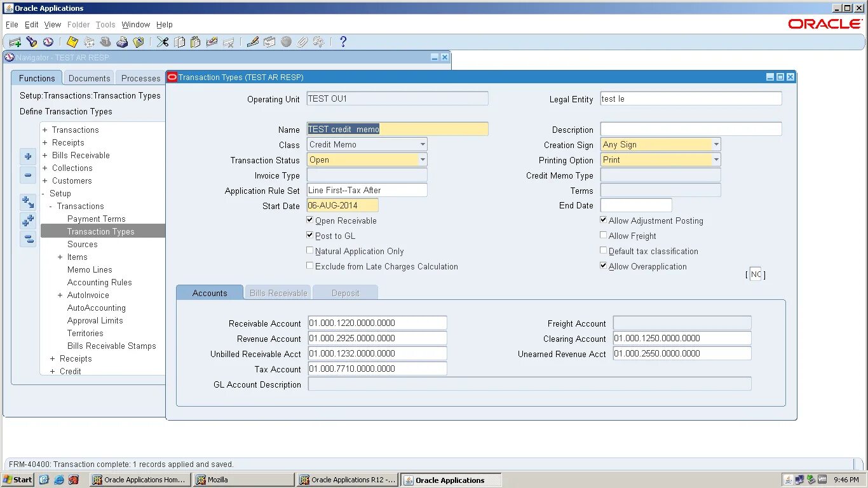Uncheck the Open Receivable checkbox
Image resolution: width=868 pixels, height=488 pixels.
[309, 220]
